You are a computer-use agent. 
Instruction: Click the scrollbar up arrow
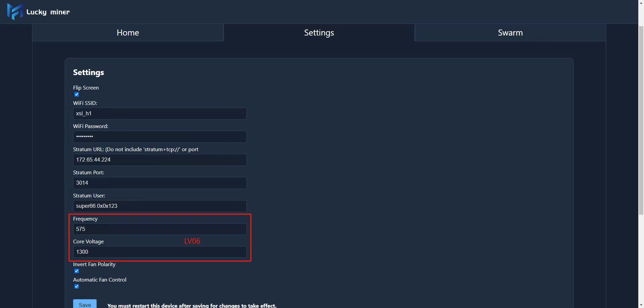coord(641,2)
